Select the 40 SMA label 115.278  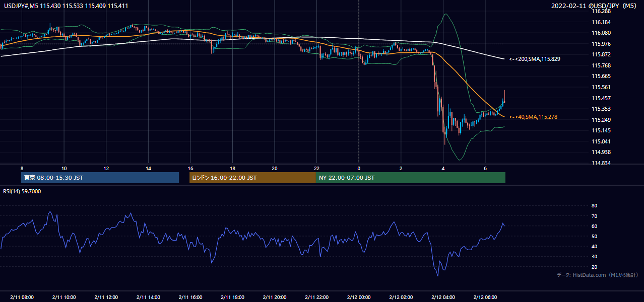533,117
